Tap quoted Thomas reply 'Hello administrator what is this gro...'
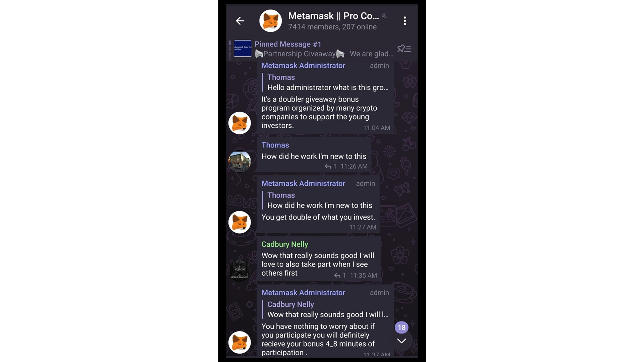 pyautogui.click(x=327, y=82)
